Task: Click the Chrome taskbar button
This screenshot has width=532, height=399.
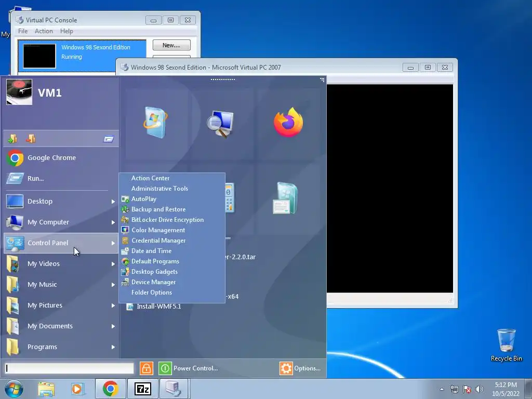Action: point(110,389)
